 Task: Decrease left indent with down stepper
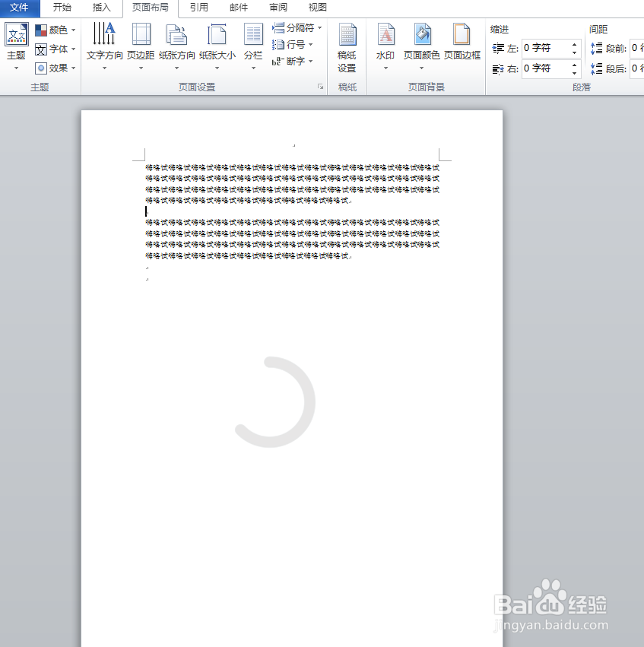click(x=575, y=52)
